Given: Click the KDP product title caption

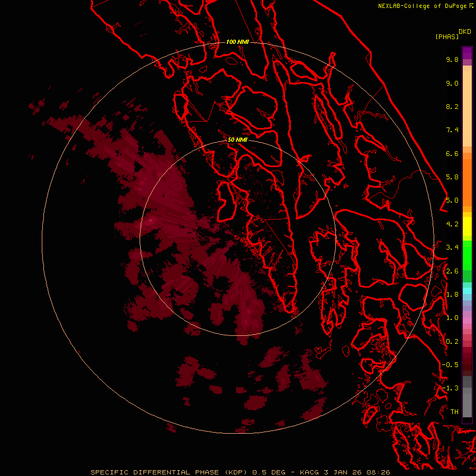Looking at the screenshot, I should coord(240,472).
